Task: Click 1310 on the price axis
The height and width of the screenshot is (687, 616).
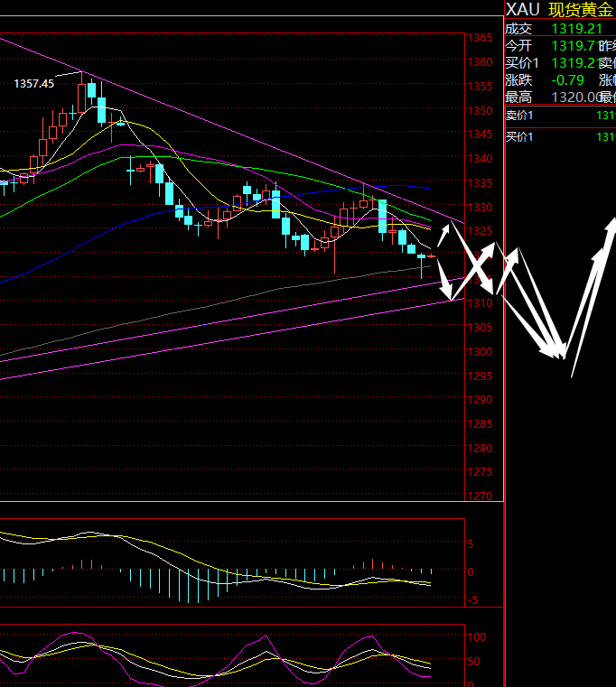Action: [x=481, y=302]
